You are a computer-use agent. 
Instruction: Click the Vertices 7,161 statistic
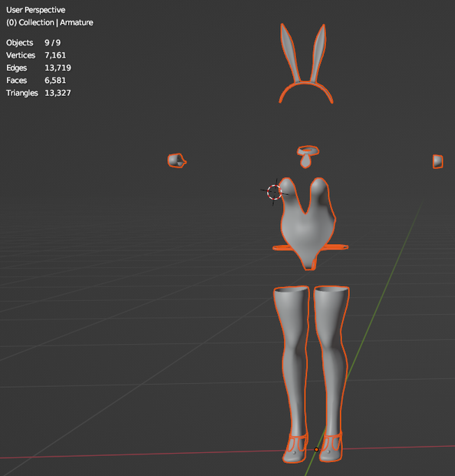pos(36,55)
